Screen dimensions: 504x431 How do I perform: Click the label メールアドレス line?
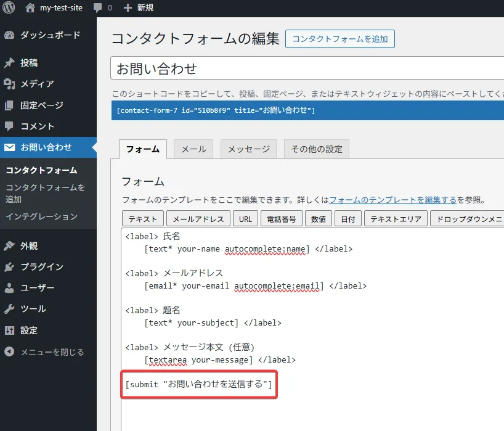pos(174,273)
